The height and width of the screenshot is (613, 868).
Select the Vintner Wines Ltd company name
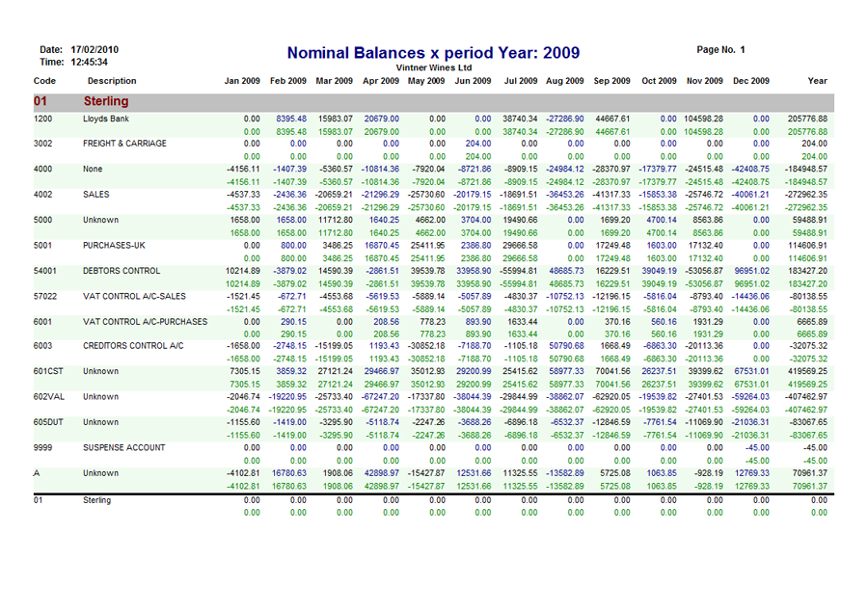pos(434,67)
